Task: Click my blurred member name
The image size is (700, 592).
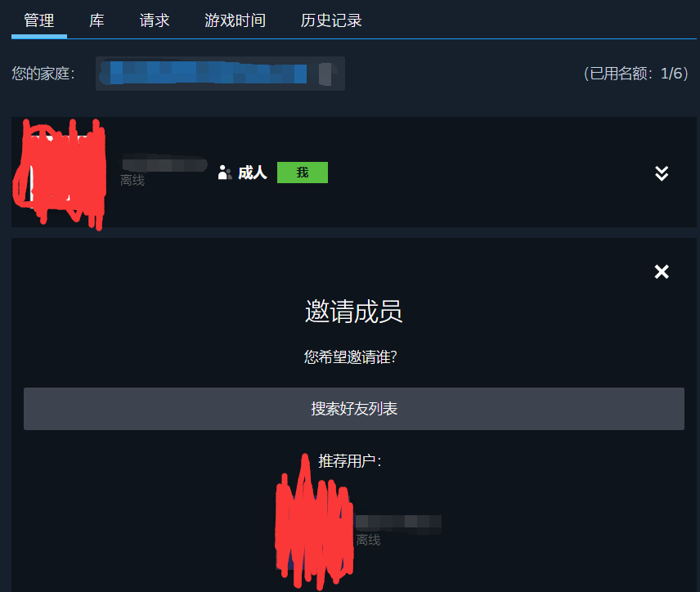Action: 164,164
